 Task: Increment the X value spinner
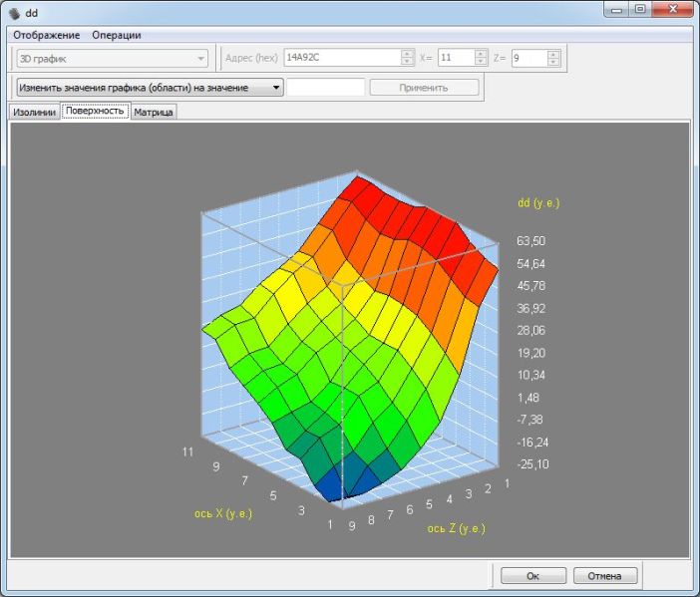pyautogui.click(x=481, y=54)
